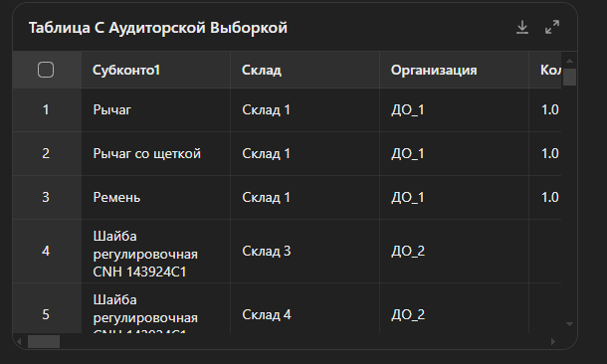The image size is (607, 364).
Task: Select row number 3
Action: tap(46, 197)
